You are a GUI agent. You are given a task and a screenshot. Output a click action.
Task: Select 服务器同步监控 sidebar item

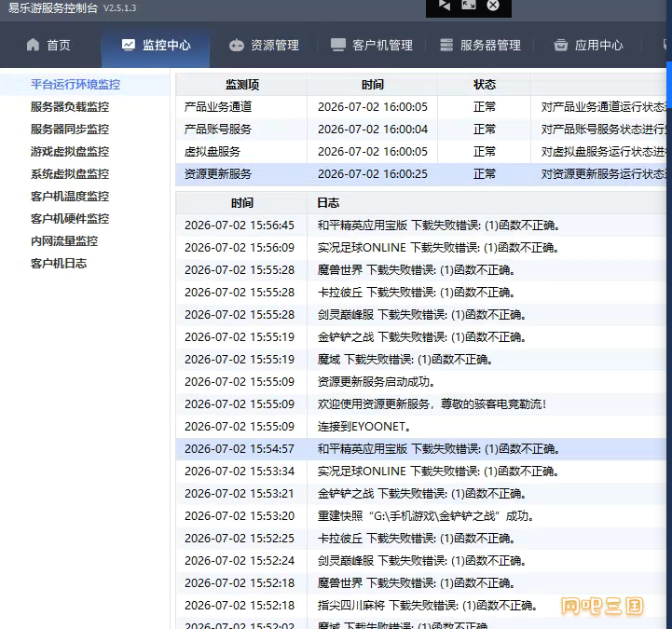70,129
